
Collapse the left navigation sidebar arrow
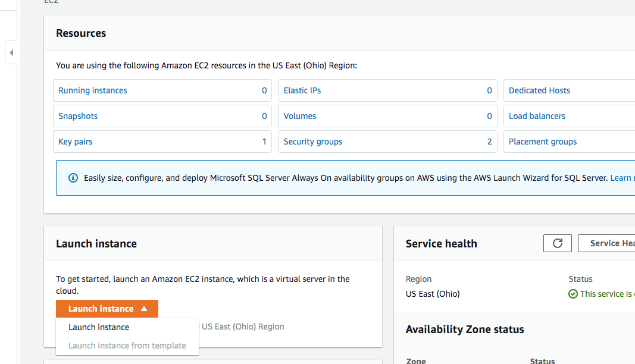point(11,52)
